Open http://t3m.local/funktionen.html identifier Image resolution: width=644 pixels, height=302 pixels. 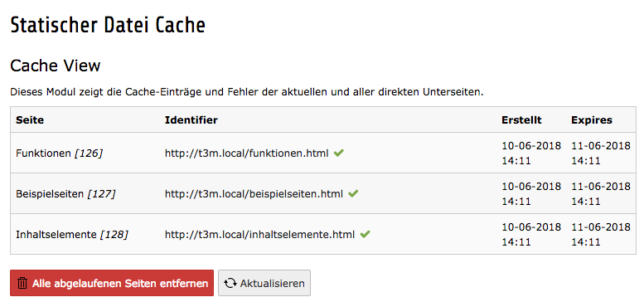[x=246, y=153]
